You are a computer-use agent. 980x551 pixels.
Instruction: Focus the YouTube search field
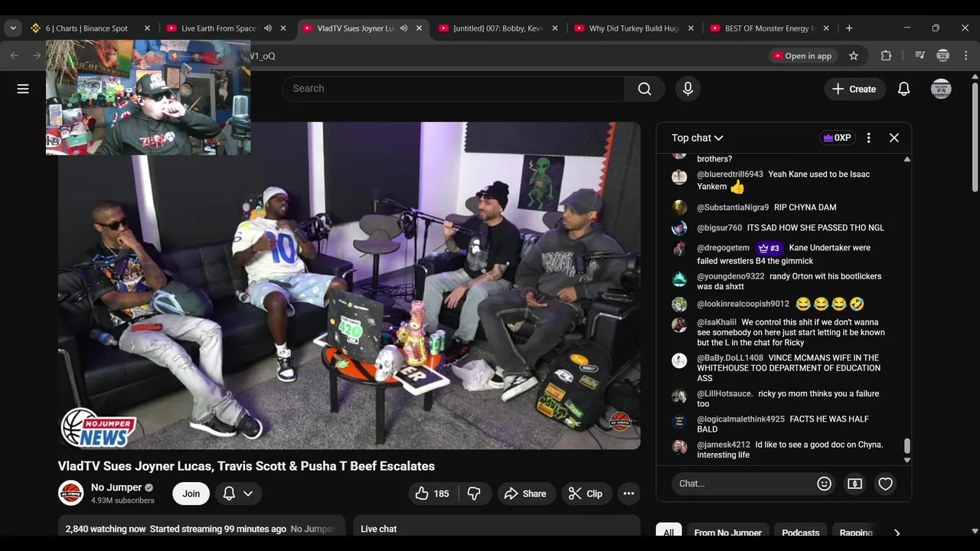click(453, 89)
